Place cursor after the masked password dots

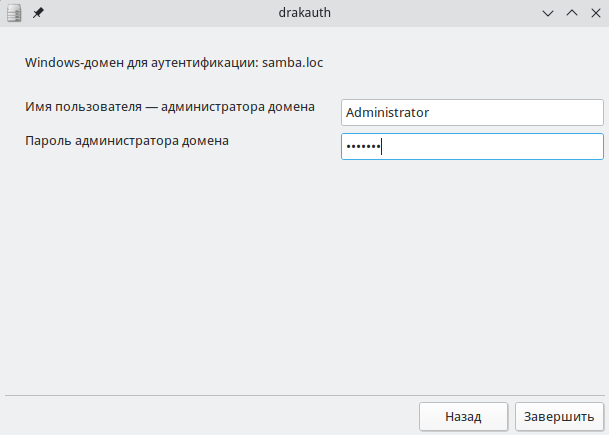383,147
